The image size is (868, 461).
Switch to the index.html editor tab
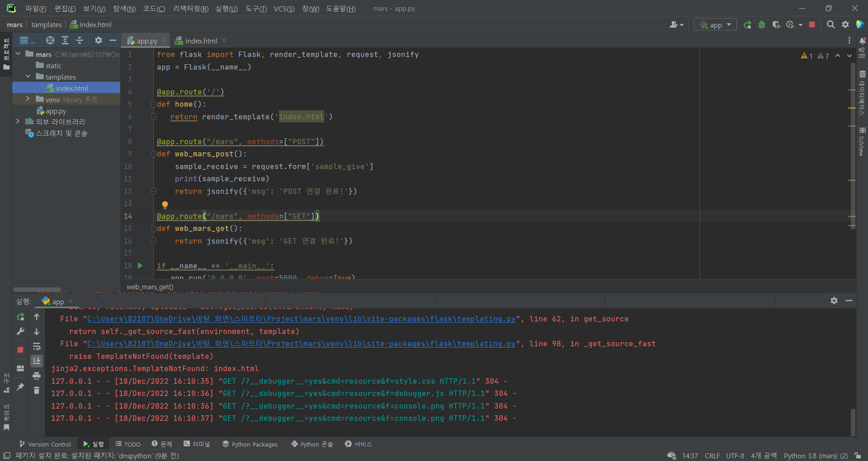coord(201,41)
